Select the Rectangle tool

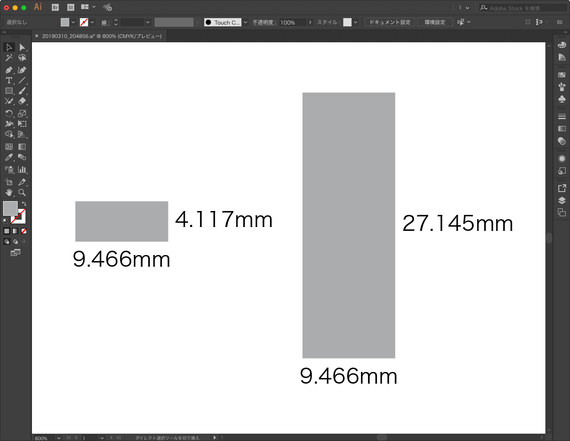coord(9,91)
